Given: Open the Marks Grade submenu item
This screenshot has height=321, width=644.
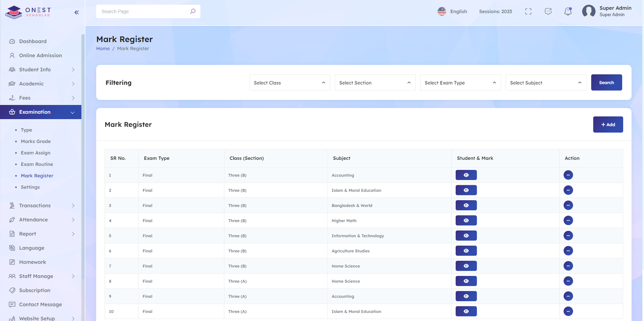Looking at the screenshot, I should (x=36, y=141).
